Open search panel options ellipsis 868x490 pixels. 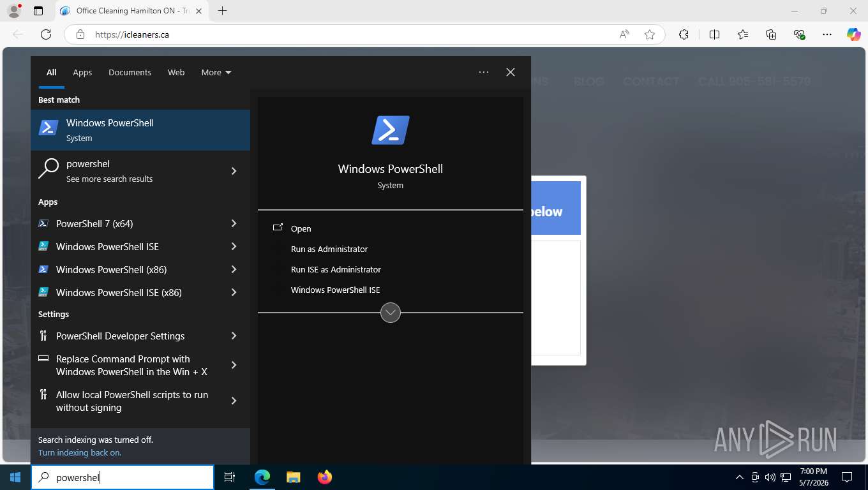click(x=484, y=72)
